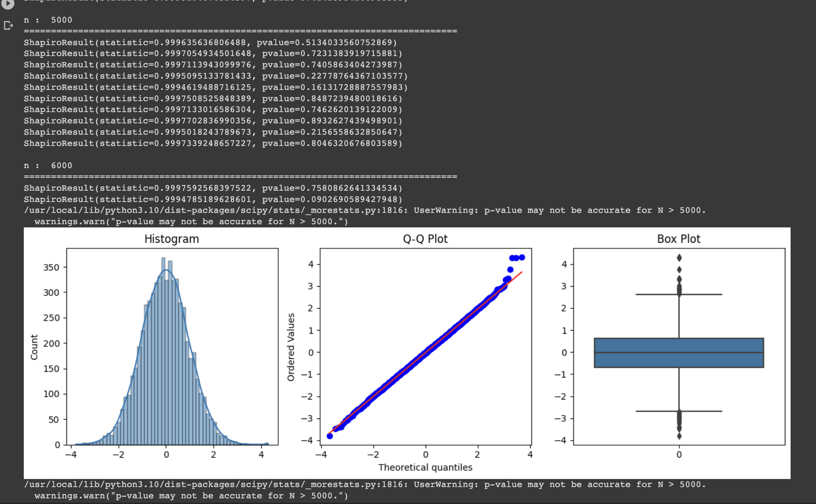Click the first UserWarning line above plots
Screen dimensions: 816x504
tap(365, 210)
